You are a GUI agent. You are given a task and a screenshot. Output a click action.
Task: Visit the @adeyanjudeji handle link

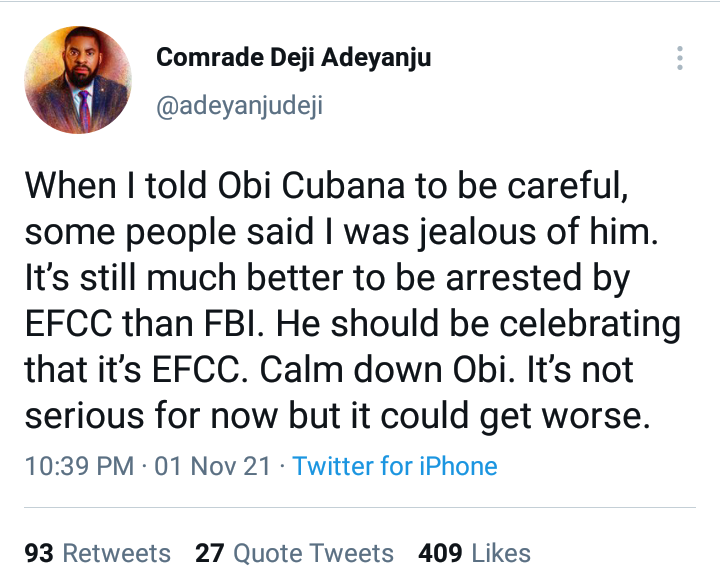click(x=239, y=105)
